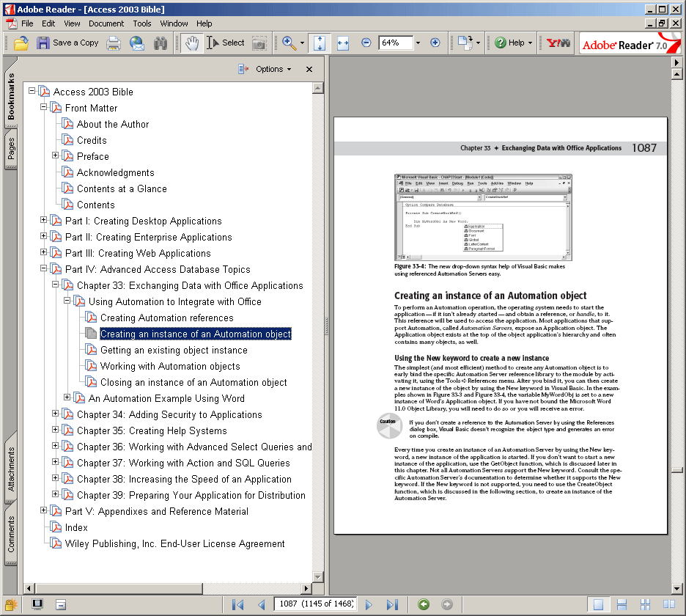This screenshot has width=686, height=616.
Task: Switch to Continuous page layout
Action: point(622,604)
